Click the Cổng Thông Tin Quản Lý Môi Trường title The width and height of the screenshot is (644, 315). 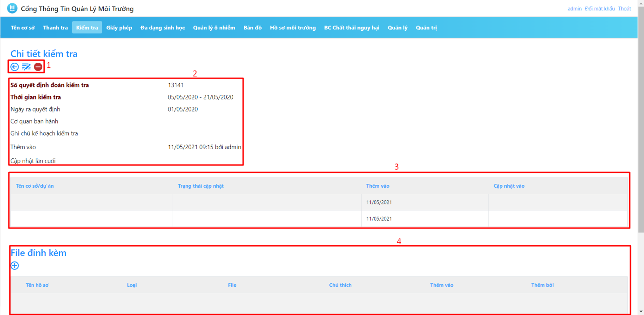(x=77, y=9)
